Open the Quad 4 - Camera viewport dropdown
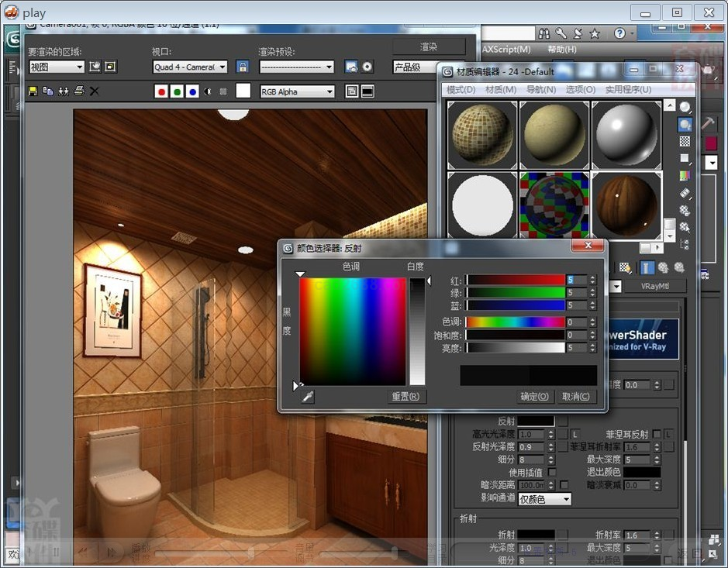This screenshot has height=568, width=728. coord(190,67)
